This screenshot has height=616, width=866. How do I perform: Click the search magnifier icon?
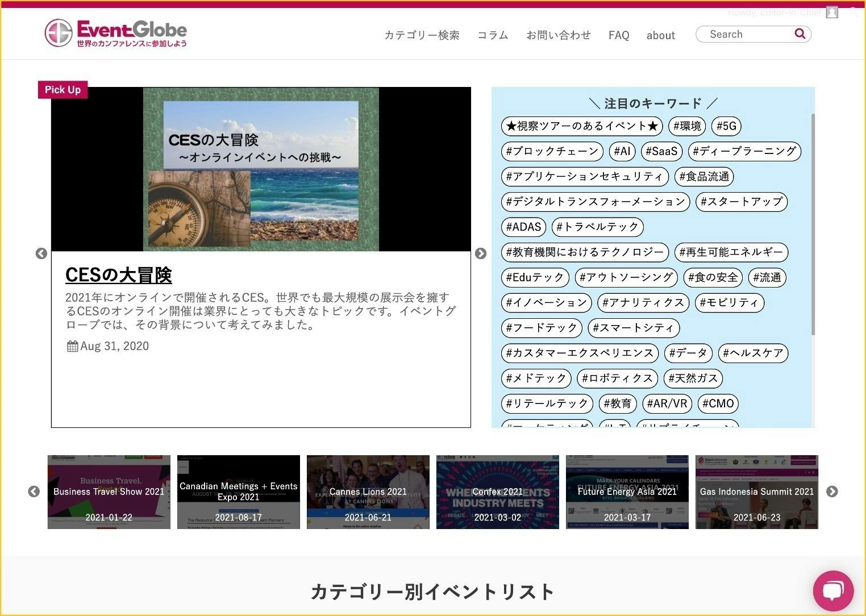(x=800, y=34)
